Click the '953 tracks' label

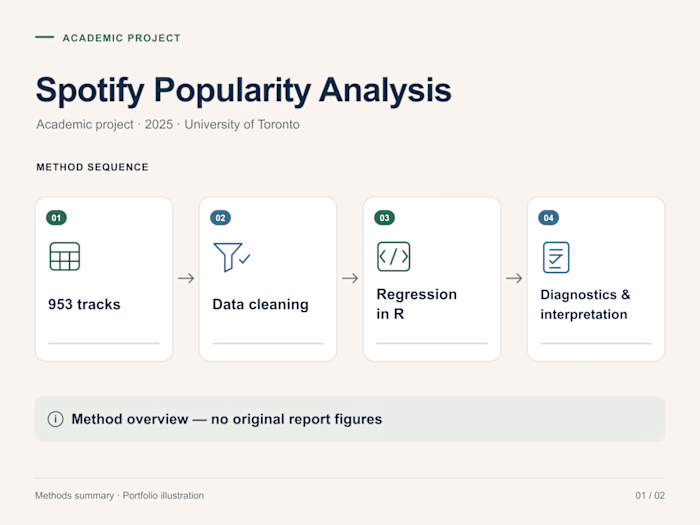pyautogui.click(x=84, y=304)
